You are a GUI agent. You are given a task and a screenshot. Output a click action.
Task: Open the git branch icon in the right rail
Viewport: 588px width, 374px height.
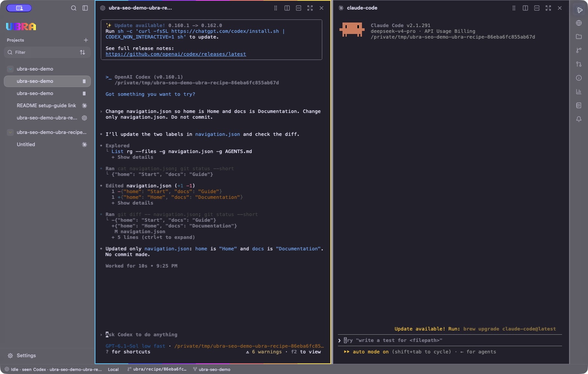point(579,50)
